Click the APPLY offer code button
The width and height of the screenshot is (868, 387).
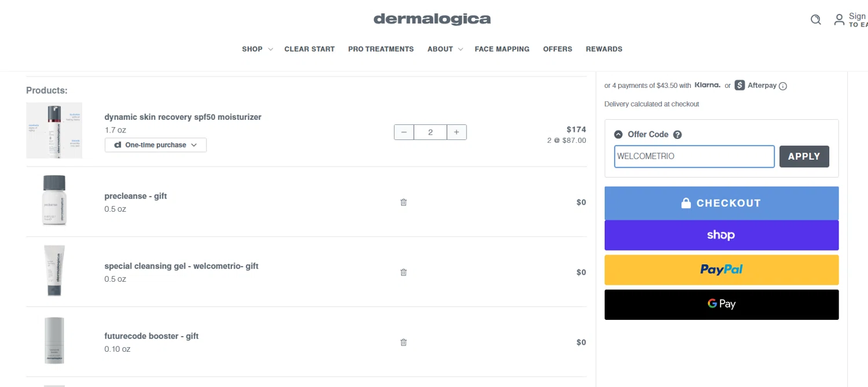point(804,156)
